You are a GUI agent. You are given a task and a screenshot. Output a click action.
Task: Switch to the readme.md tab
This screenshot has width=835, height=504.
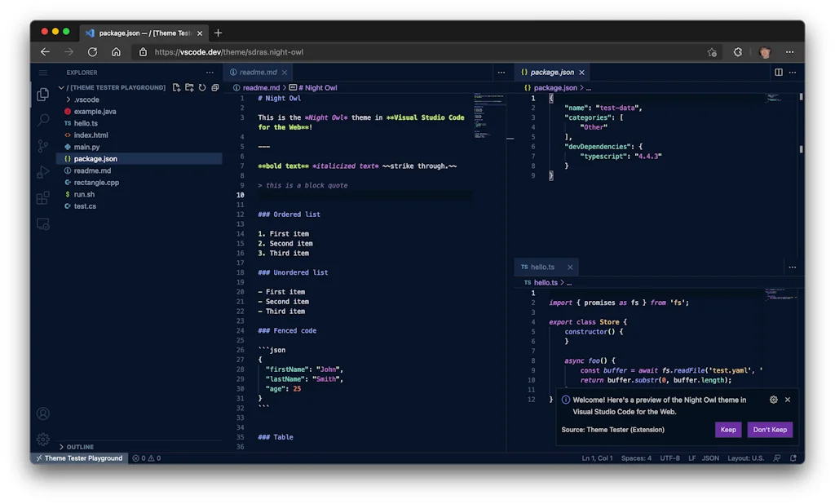coord(257,72)
